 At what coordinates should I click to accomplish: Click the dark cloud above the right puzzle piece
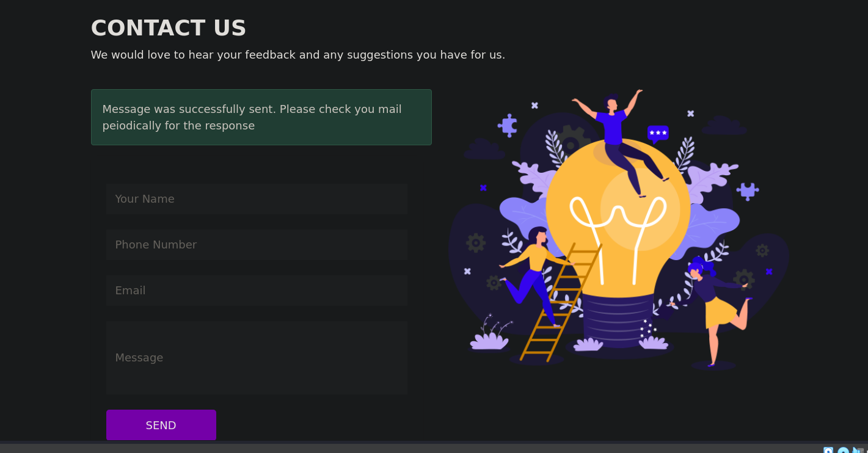click(x=724, y=126)
